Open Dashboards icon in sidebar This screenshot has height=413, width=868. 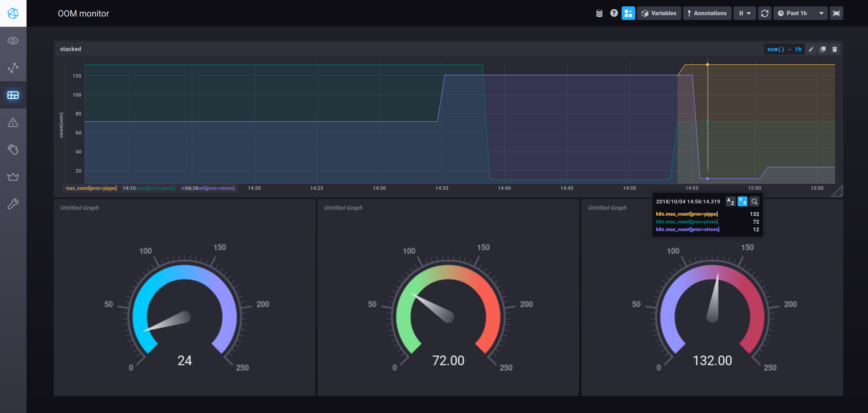[13, 95]
